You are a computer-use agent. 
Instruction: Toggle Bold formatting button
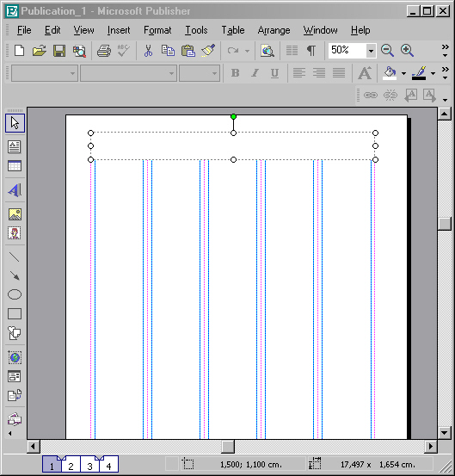point(235,73)
